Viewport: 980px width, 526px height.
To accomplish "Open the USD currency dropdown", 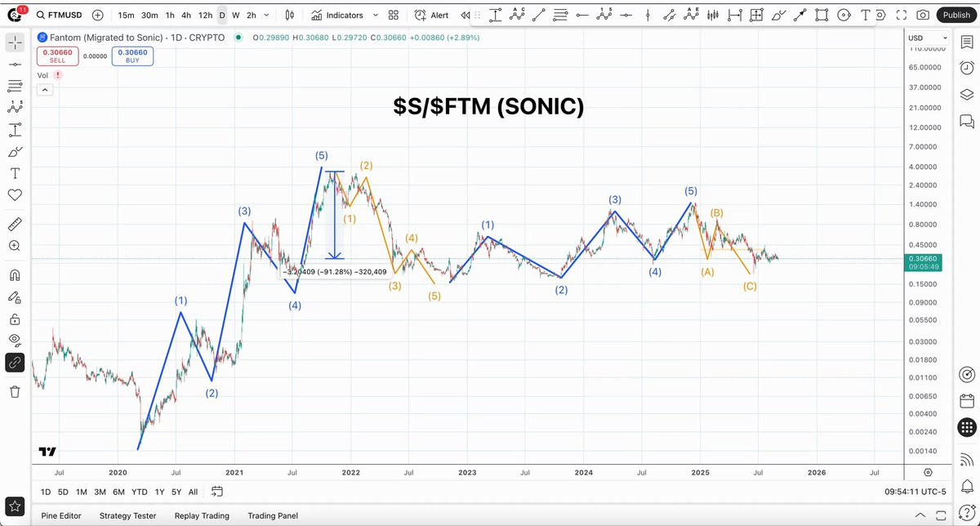I will click(x=929, y=38).
